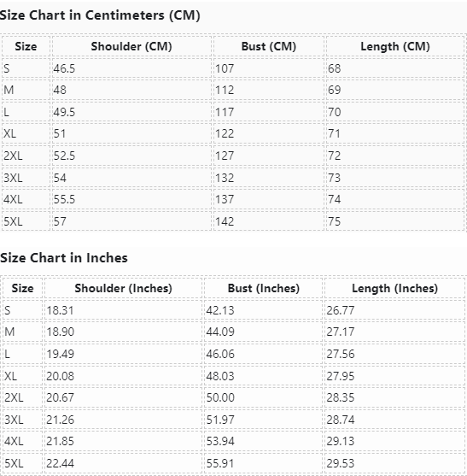Click the 70 length value for L
Image resolution: width=467 pixels, height=476 pixels.
click(x=334, y=112)
